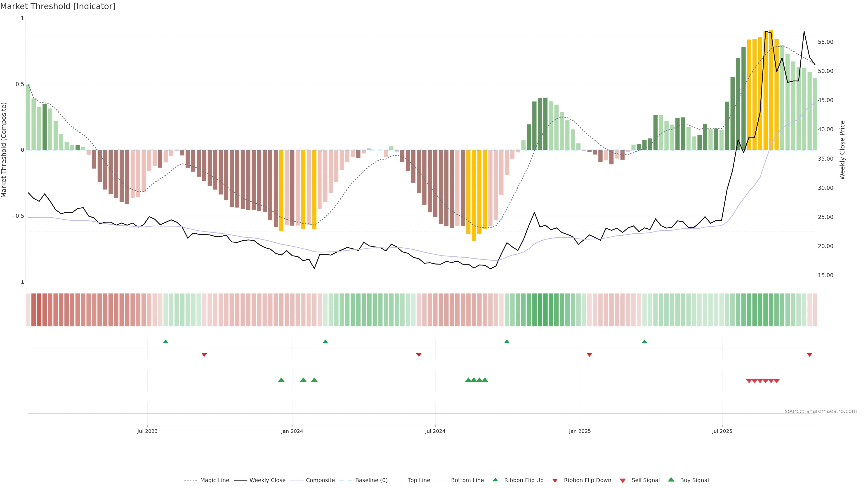The height and width of the screenshot is (488, 868).
Task: Toggle the Magic Line legend entry
Action: [x=214, y=480]
